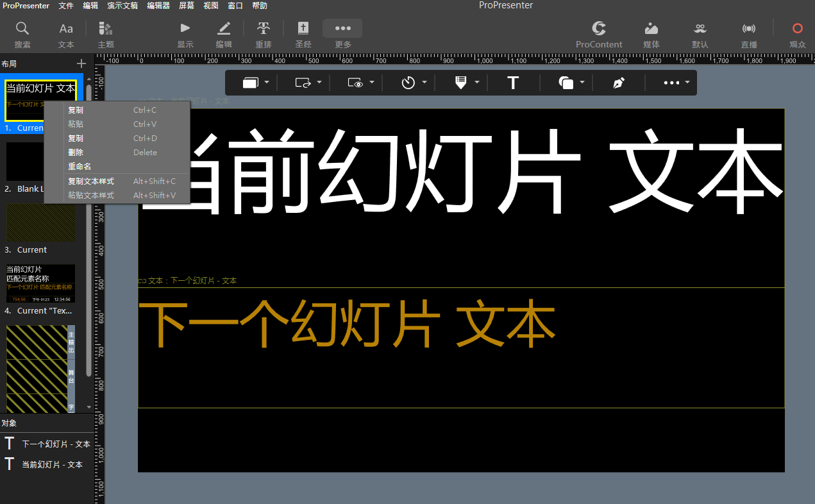The image size is (815, 504).
Task: Open the 媒体 (Media) library
Action: click(x=651, y=34)
